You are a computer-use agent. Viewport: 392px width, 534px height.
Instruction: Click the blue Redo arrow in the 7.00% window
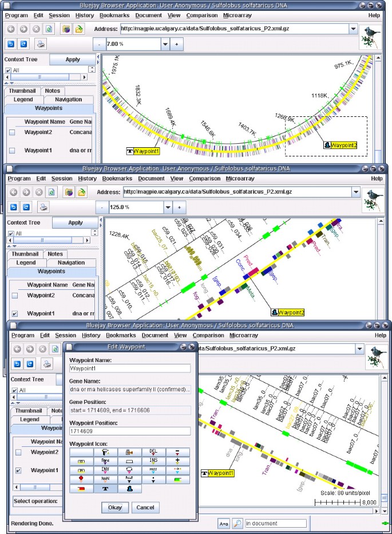coord(23,44)
